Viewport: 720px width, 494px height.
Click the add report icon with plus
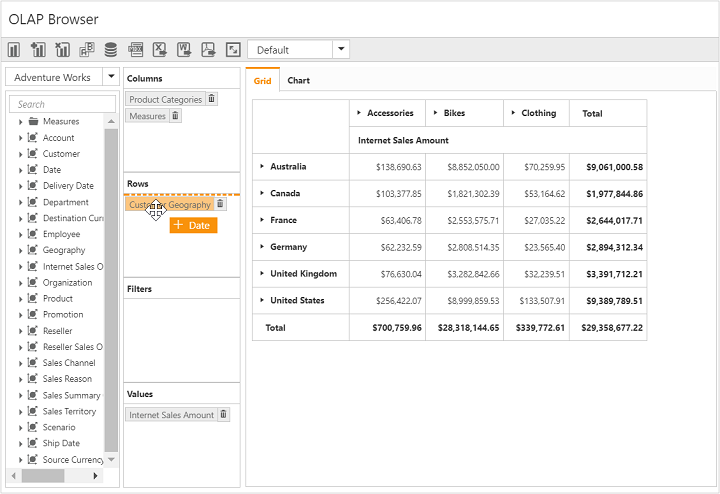(x=38, y=50)
